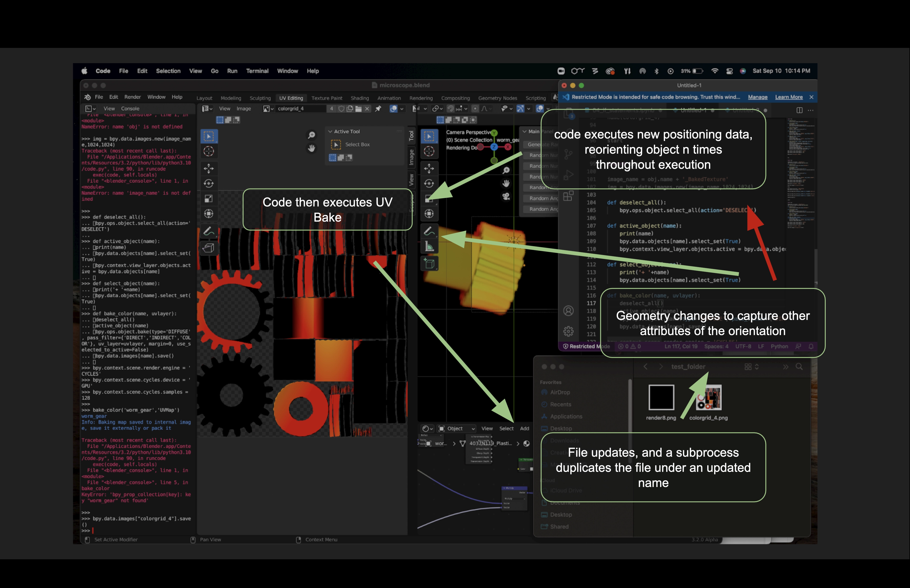Collapse the Active Tool panel
The height and width of the screenshot is (588, 910).
click(x=330, y=131)
